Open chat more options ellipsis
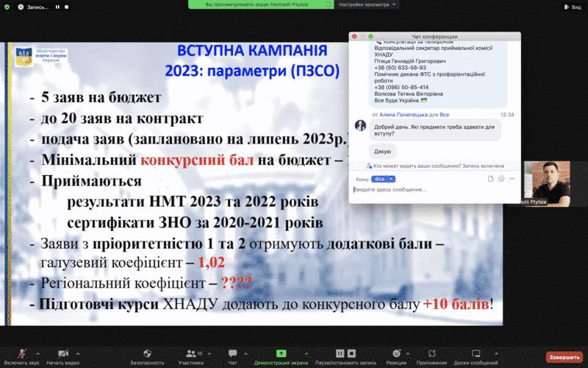 512,179
